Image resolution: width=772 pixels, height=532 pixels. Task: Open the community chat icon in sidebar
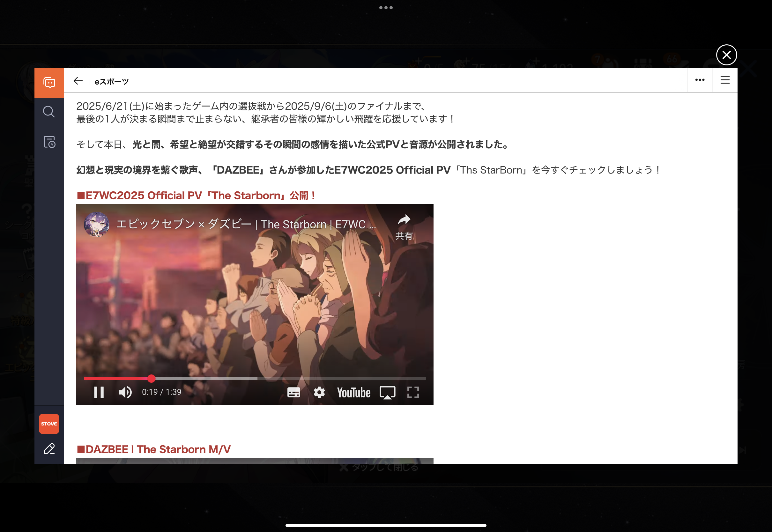click(x=49, y=83)
